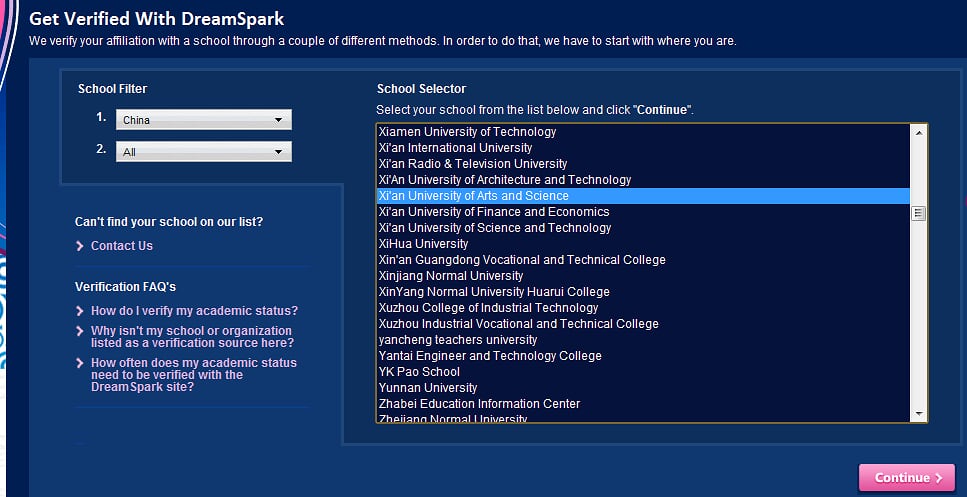Click the arrow icon beside Contact Us

(x=80, y=245)
